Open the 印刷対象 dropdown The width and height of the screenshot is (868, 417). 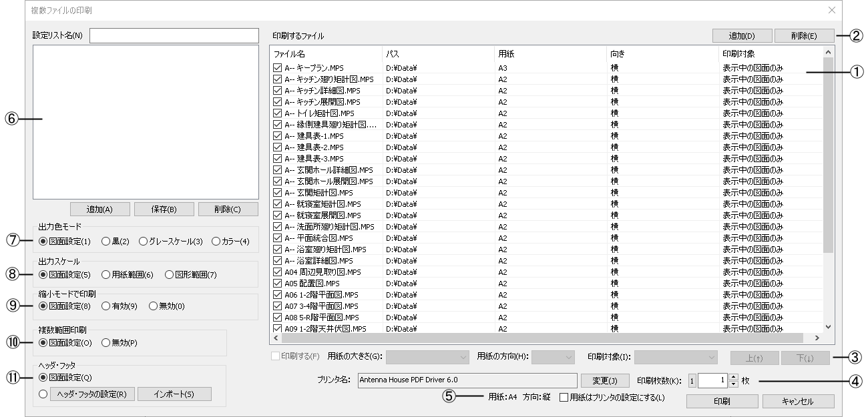tap(674, 356)
